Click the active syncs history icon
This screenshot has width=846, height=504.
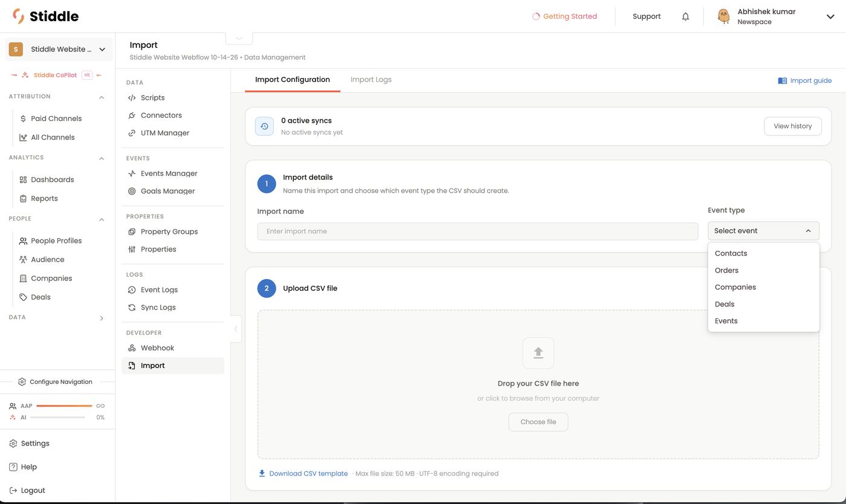[x=264, y=126]
